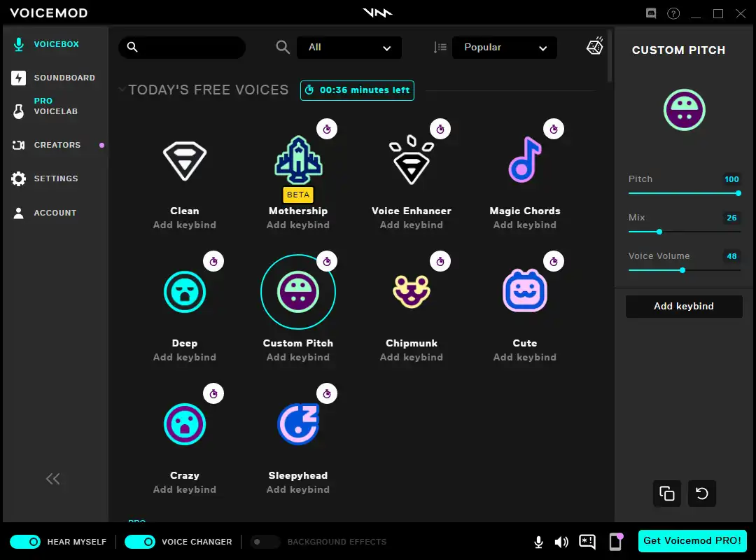Viewport: 756px width, 560px height.
Task: Toggle the Voice Changer switch
Action: [140, 542]
